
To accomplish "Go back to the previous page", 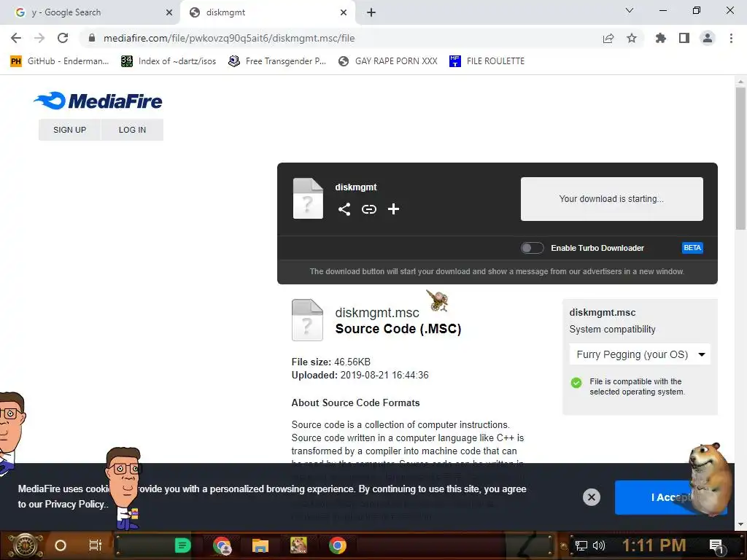I will click(16, 38).
